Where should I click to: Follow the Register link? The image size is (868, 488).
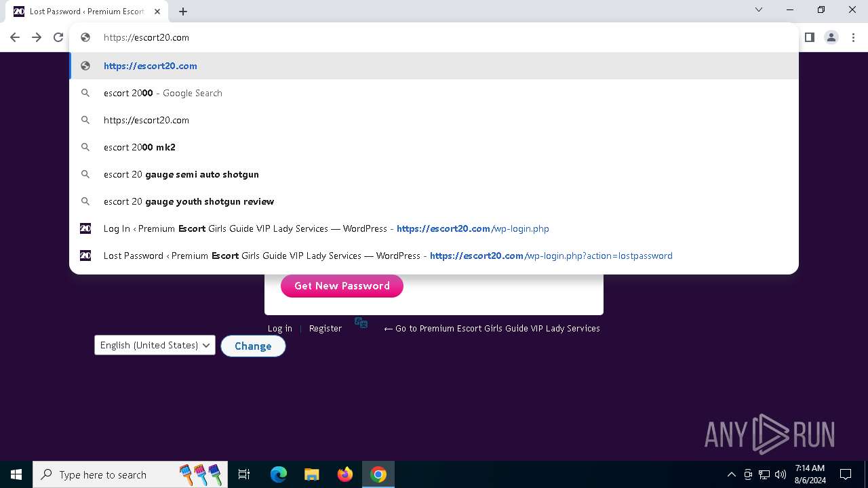click(325, 328)
